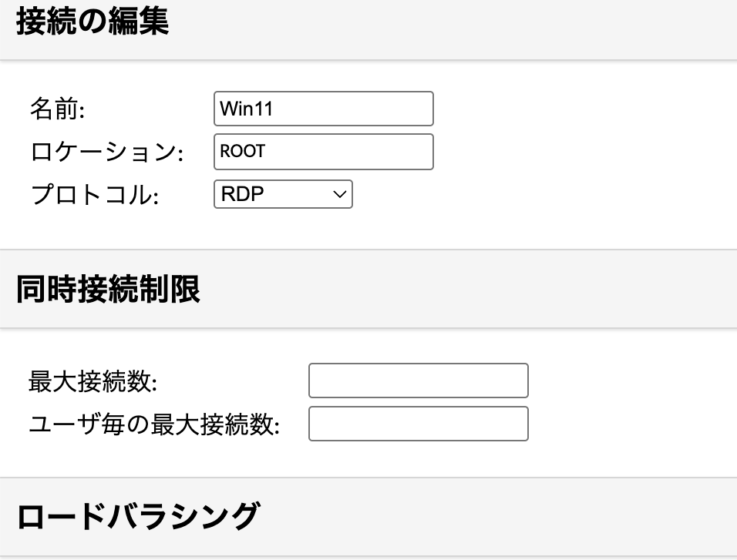Click the 名前: label
The height and width of the screenshot is (560, 737).
coord(57,109)
